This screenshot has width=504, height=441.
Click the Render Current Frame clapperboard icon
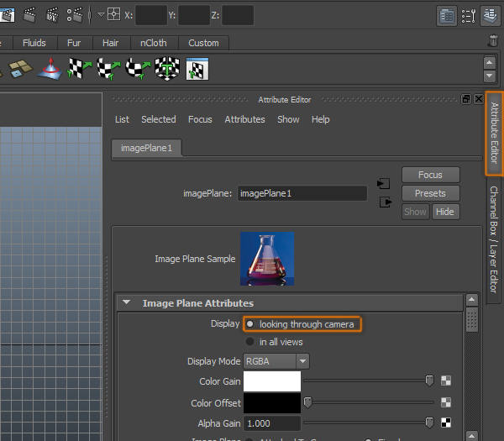(x=29, y=15)
